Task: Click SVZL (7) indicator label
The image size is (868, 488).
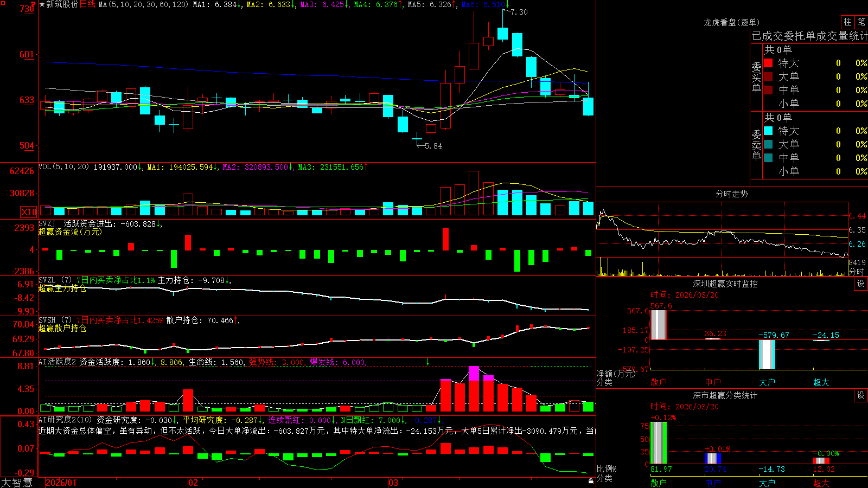Action: pyautogui.click(x=55, y=280)
